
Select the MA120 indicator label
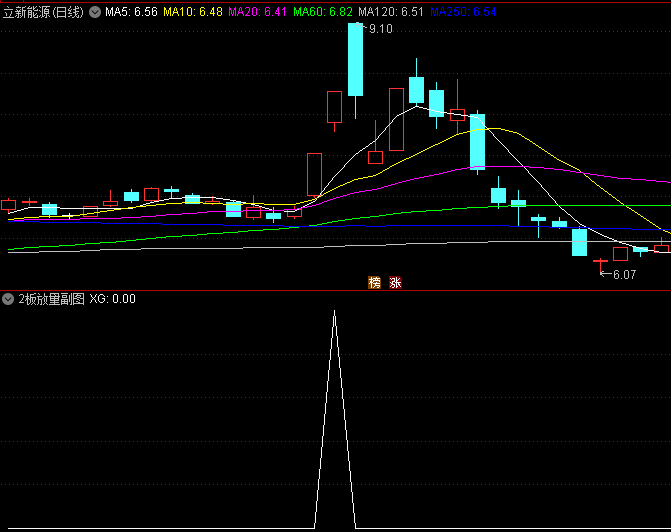coord(391,12)
